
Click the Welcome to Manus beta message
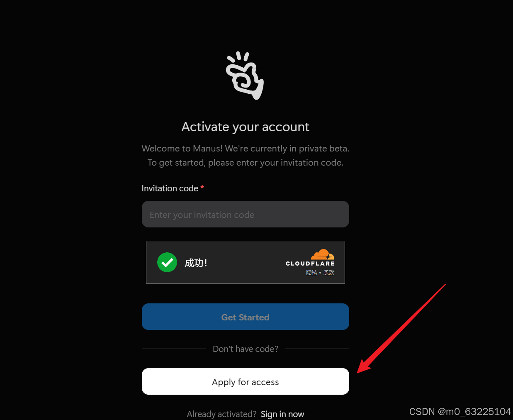246,149
